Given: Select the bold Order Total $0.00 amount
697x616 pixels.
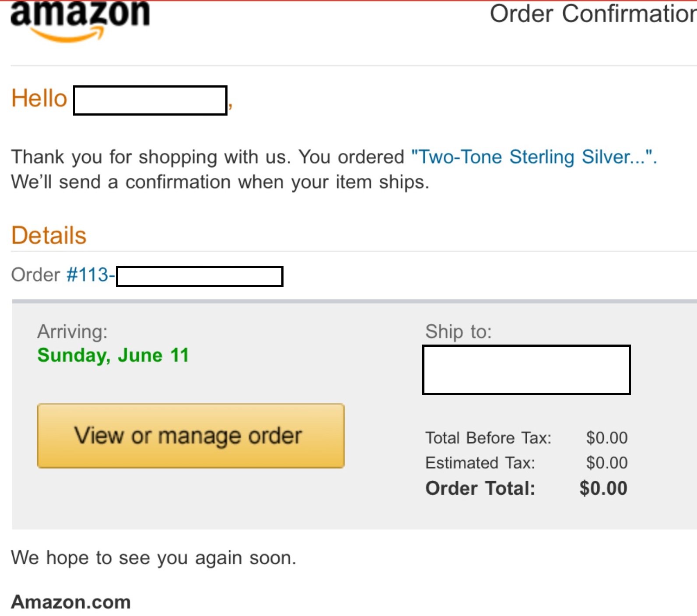Looking at the screenshot, I should click(x=603, y=488).
